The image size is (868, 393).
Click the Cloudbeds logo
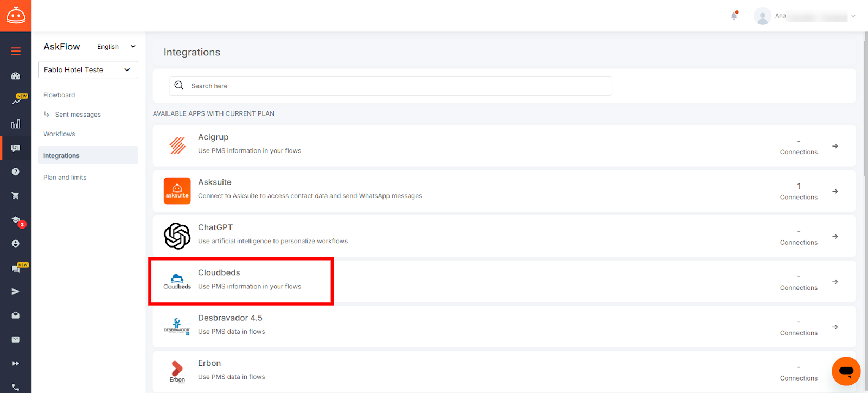pos(177,281)
